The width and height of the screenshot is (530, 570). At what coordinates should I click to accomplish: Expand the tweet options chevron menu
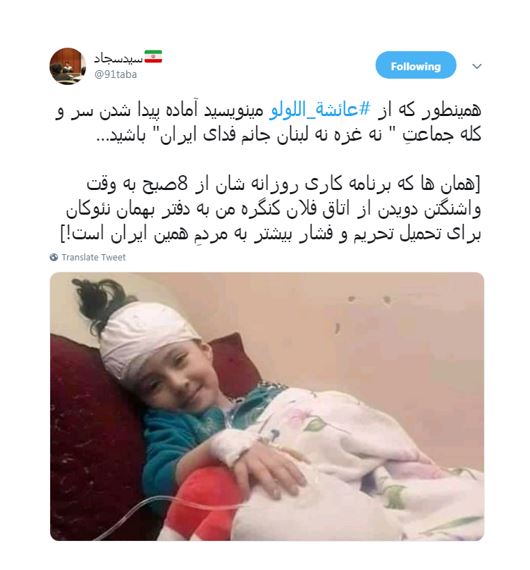(x=477, y=67)
